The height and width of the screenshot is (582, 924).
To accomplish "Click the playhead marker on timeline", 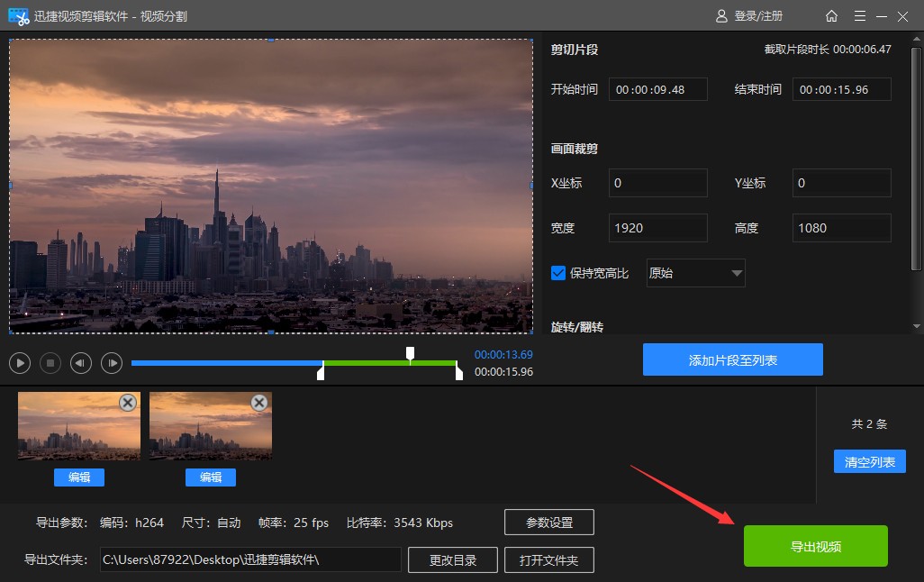I will (x=410, y=352).
